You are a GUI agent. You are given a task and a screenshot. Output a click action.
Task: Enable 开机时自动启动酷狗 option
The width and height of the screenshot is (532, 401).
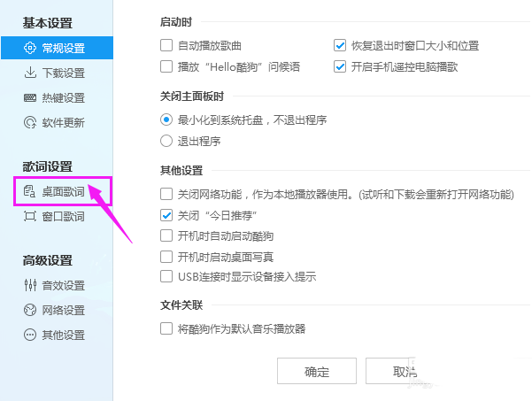pos(166,235)
